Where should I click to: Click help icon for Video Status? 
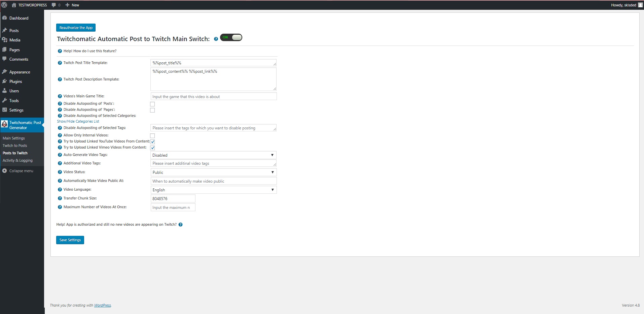pyautogui.click(x=60, y=172)
